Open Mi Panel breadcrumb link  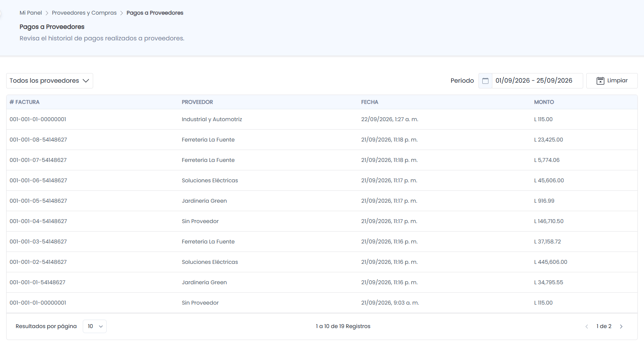pos(31,13)
